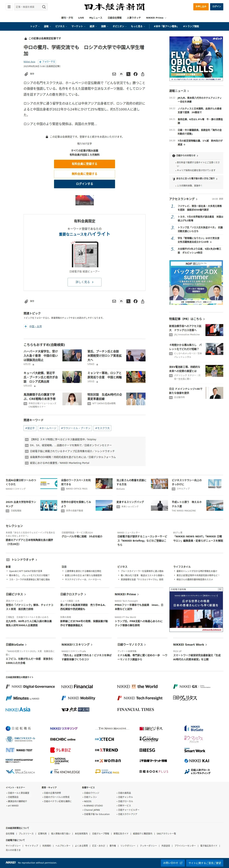Expand the 速報 navigation dropdown
Viewport: 229px width, 868px height.
[x=47, y=26]
